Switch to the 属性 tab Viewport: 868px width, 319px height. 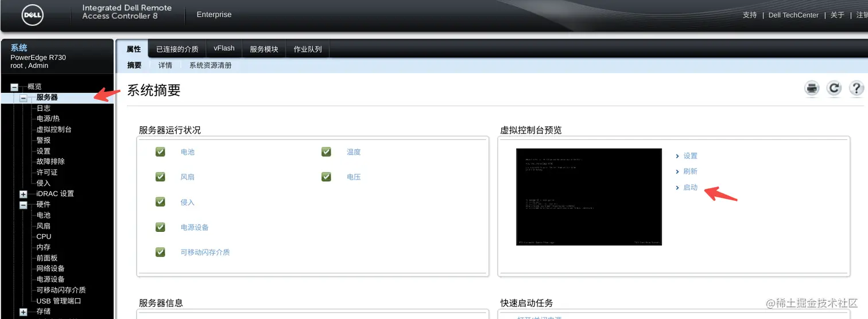133,49
